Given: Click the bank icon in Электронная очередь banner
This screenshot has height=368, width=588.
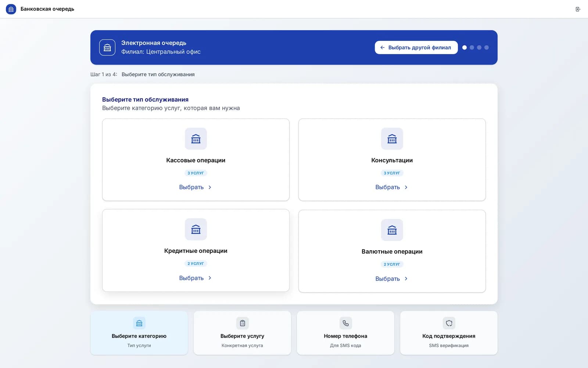Looking at the screenshot, I should pos(107,47).
